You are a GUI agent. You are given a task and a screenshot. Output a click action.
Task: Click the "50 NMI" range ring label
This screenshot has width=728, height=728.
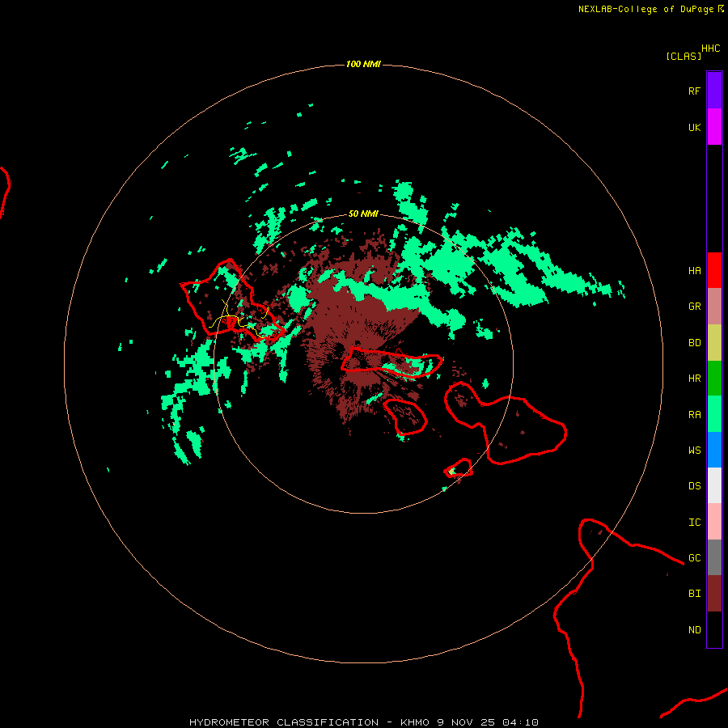(363, 214)
